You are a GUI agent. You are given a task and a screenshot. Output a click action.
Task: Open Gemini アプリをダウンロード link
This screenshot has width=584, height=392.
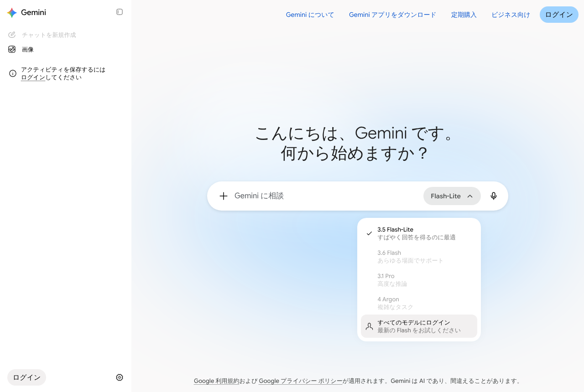392,15
